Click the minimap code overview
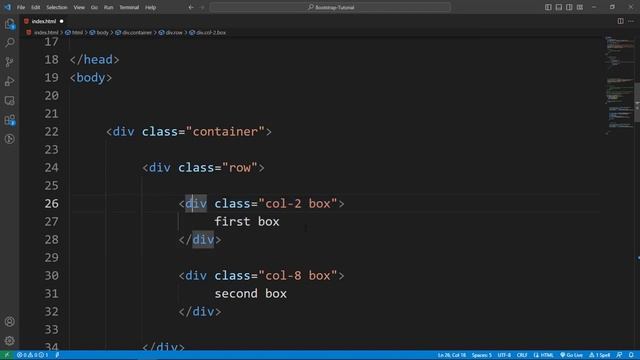Viewport: 640px width, 360px height. pos(619,86)
